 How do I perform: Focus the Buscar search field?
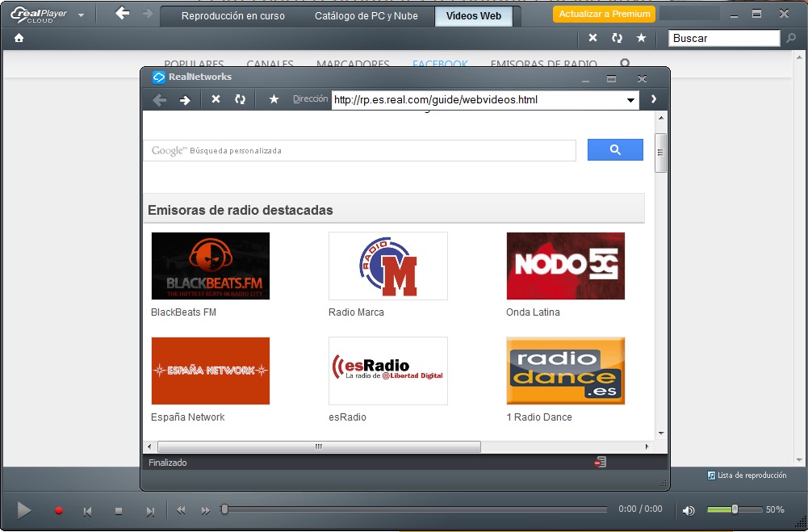(x=724, y=38)
